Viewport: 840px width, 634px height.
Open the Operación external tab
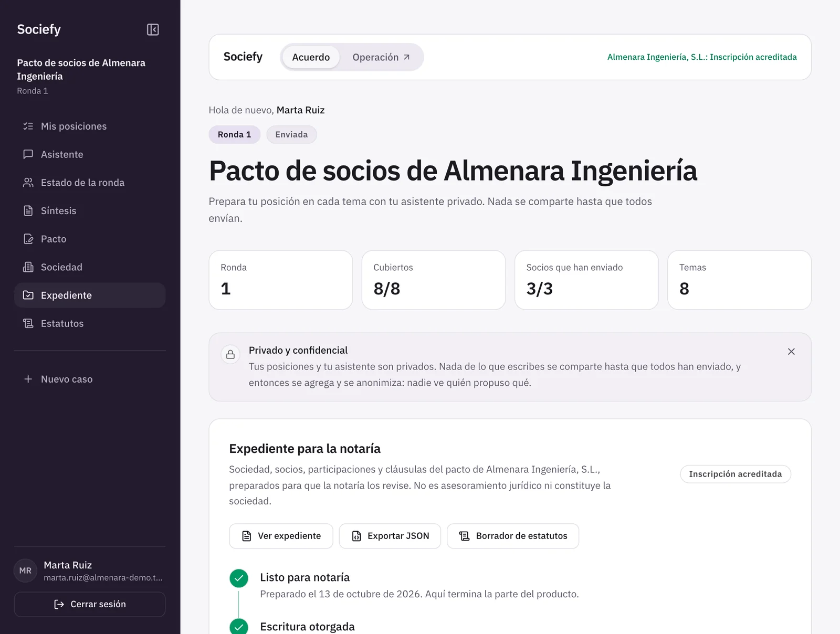381,57
